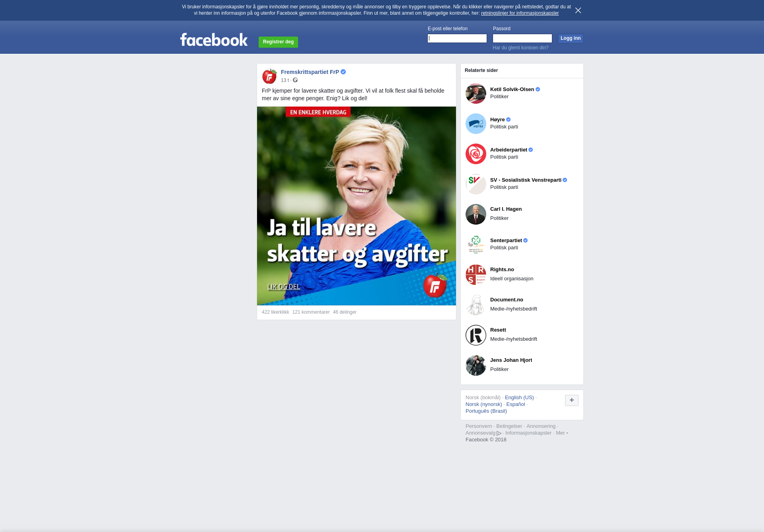
Task: Click verified badge beside Ketil Solvik-Olsen
Action: point(538,89)
